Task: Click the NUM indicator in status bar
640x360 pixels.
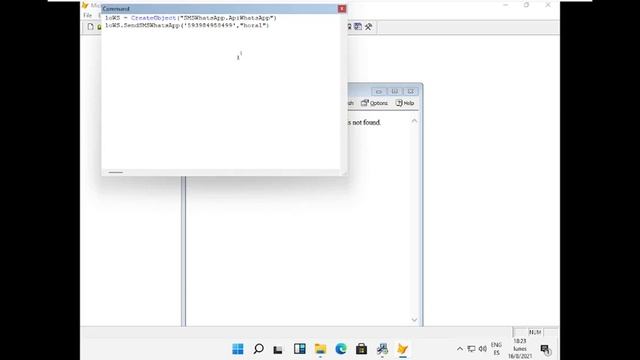Action: [x=535, y=332]
